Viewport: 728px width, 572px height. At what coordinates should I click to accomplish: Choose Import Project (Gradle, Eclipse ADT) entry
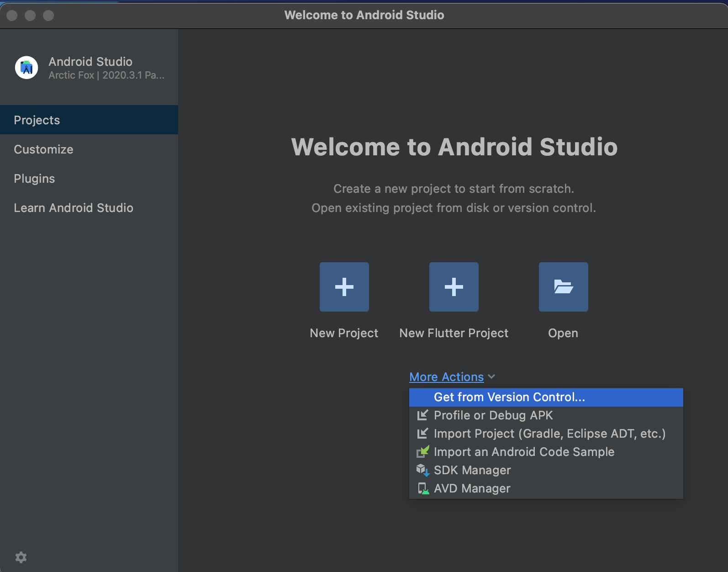[x=549, y=434]
